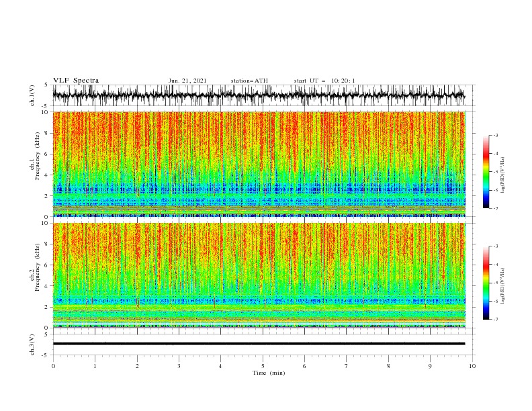532x411 pixels.
Task: Click the "4" kHz tick of ch.2 spectrogram
Action: pos(47,286)
